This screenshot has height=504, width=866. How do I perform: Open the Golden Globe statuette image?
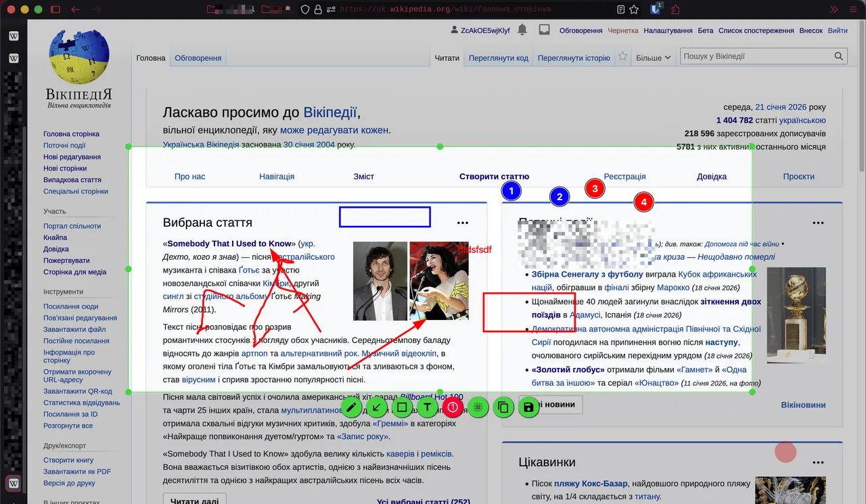[x=796, y=315]
